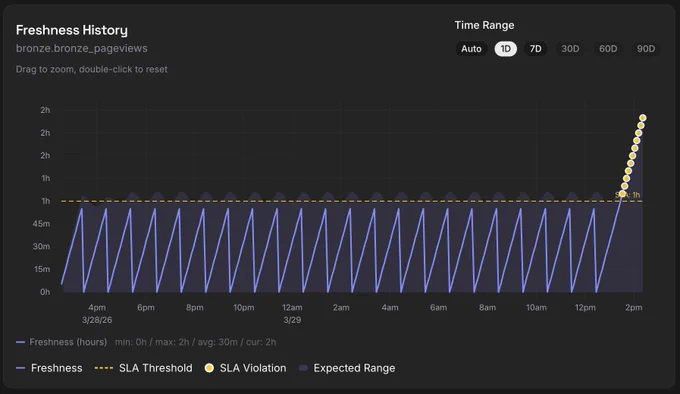Click the 'Drag to zoom' hint text
This screenshot has width=680, height=394.
92,69
